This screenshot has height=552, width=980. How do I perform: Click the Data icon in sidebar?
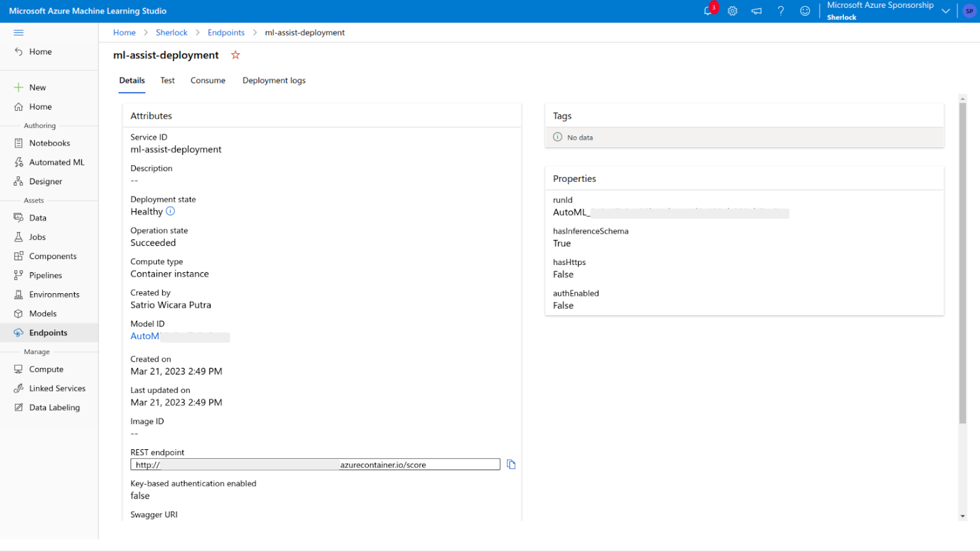(x=18, y=218)
